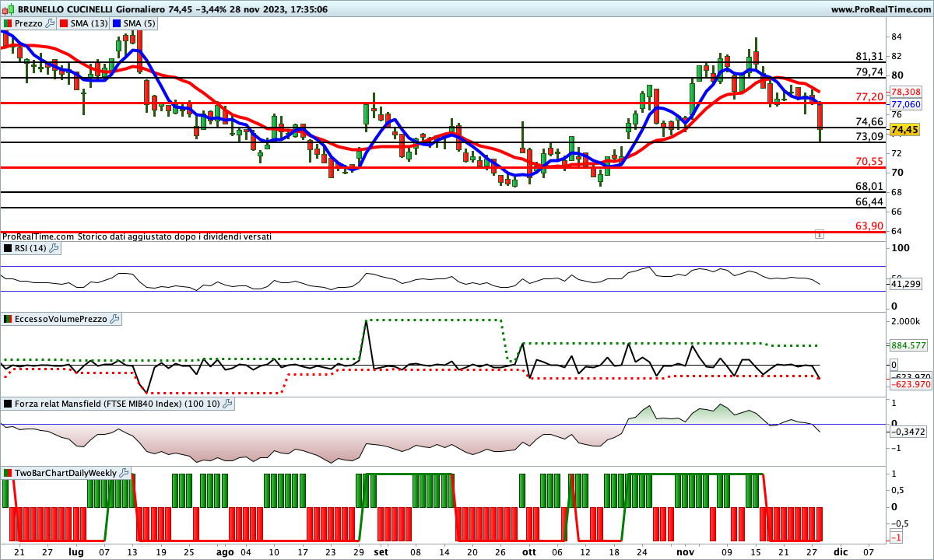The width and height of the screenshot is (934, 560).
Task: Click the level label 79,74
Action: 869,72
